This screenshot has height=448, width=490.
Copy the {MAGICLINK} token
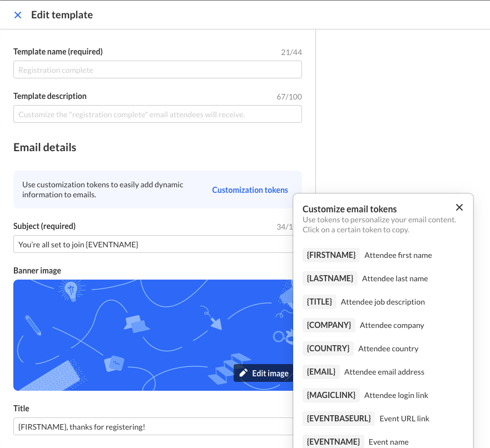click(x=331, y=395)
